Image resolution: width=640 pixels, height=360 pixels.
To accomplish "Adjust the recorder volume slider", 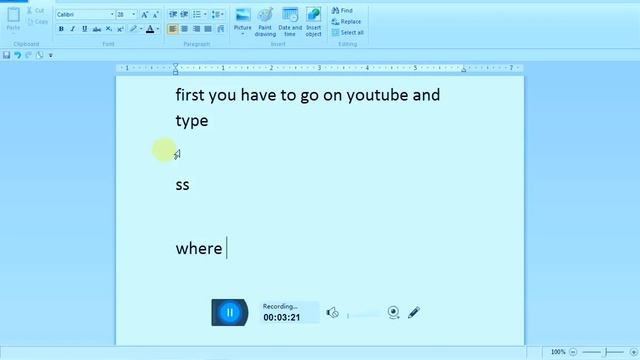I will (x=364, y=315).
